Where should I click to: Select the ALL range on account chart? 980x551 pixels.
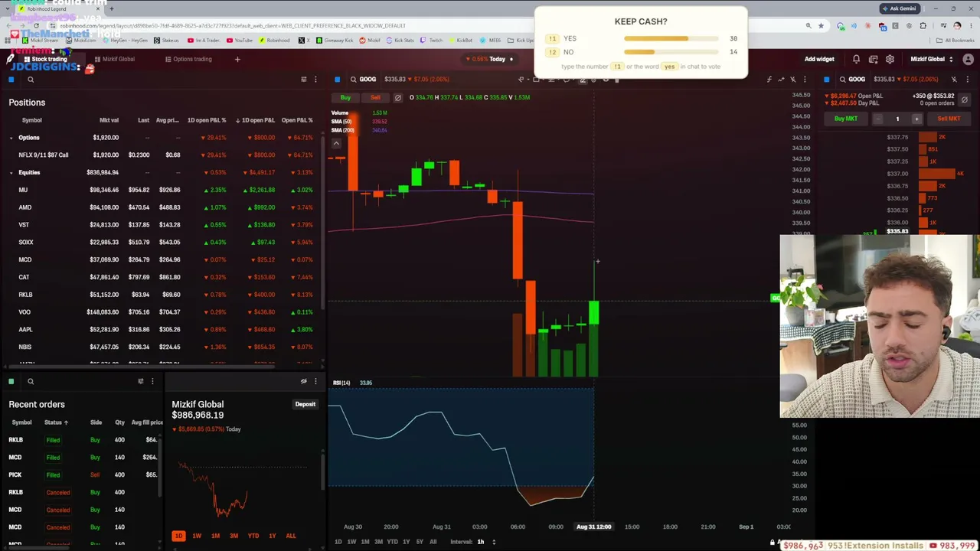[x=291, y=536]
